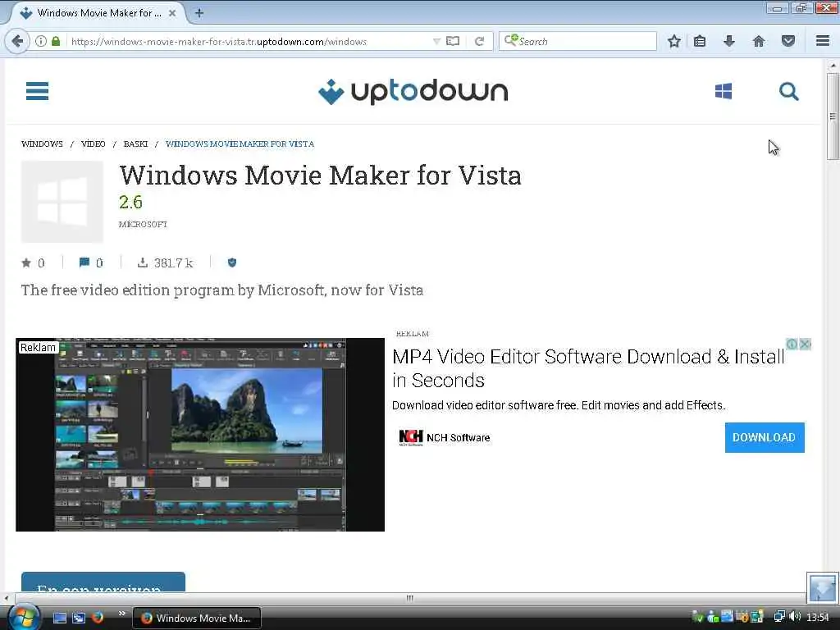Click the comments speech bubble icon
Screen dimensions: 840x630
(84, 262)
